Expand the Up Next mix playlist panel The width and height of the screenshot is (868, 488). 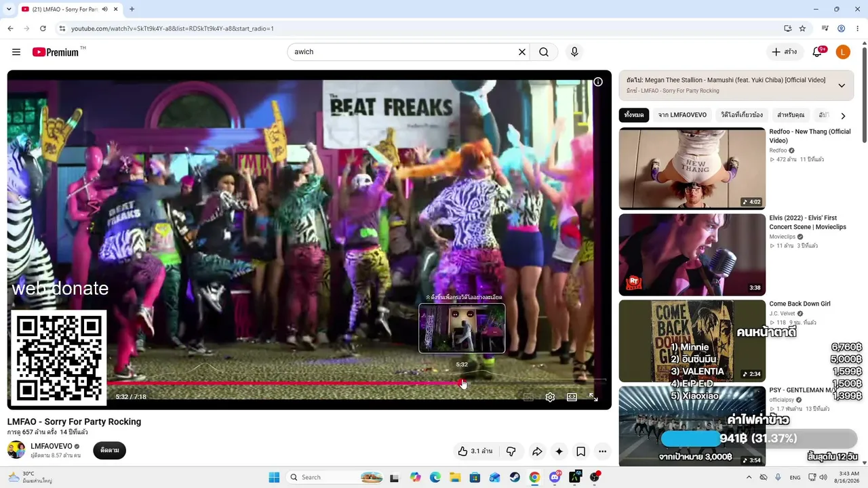coord(842,85)
